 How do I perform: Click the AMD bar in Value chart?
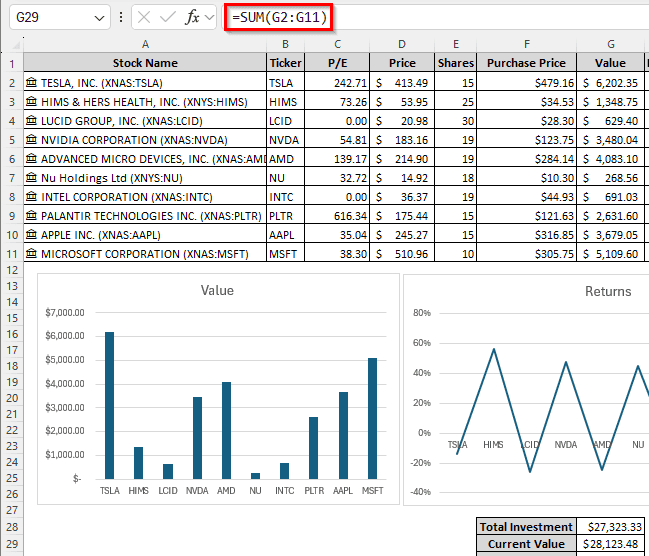226,431
